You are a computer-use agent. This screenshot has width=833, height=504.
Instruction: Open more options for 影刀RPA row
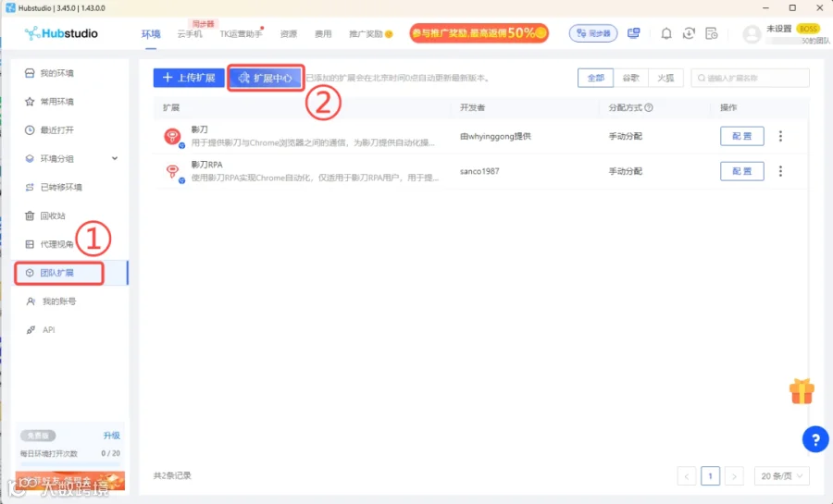point(780,171)
